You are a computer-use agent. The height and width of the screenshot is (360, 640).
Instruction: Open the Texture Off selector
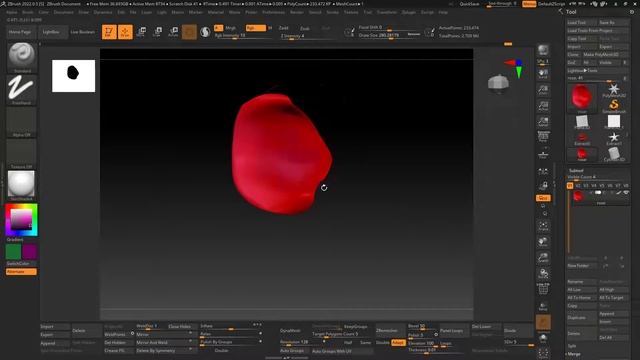22,154
